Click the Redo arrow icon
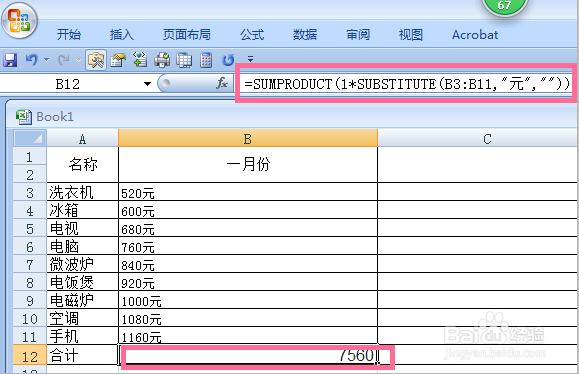 pos(64,59)
